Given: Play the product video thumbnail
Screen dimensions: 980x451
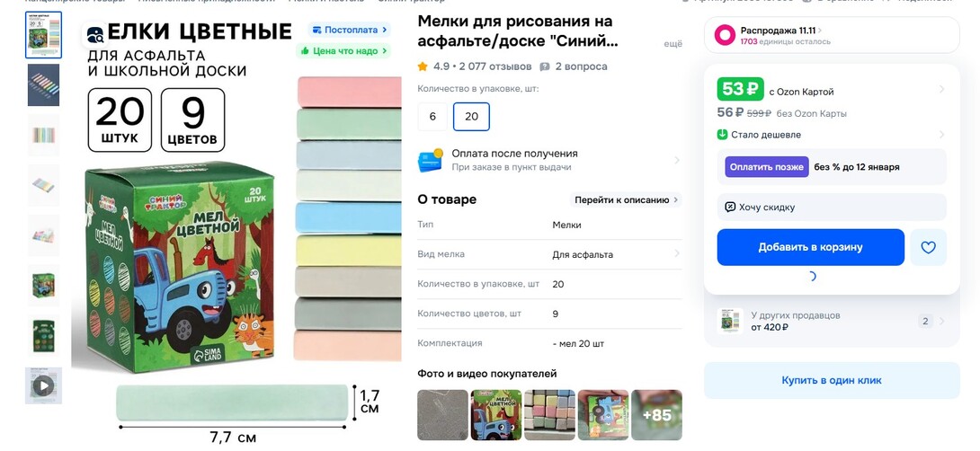Looking at the screenshot, I should [x=43, y=385].
